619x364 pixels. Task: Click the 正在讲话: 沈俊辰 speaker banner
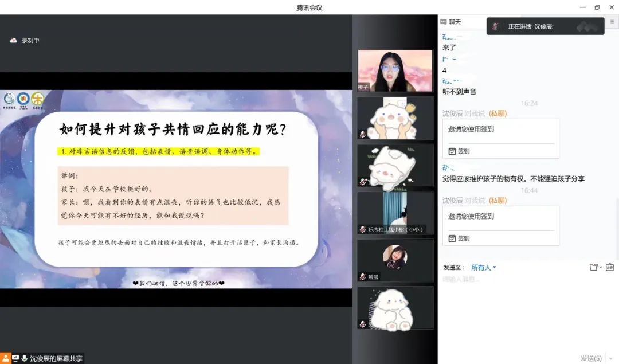point(545,26)
